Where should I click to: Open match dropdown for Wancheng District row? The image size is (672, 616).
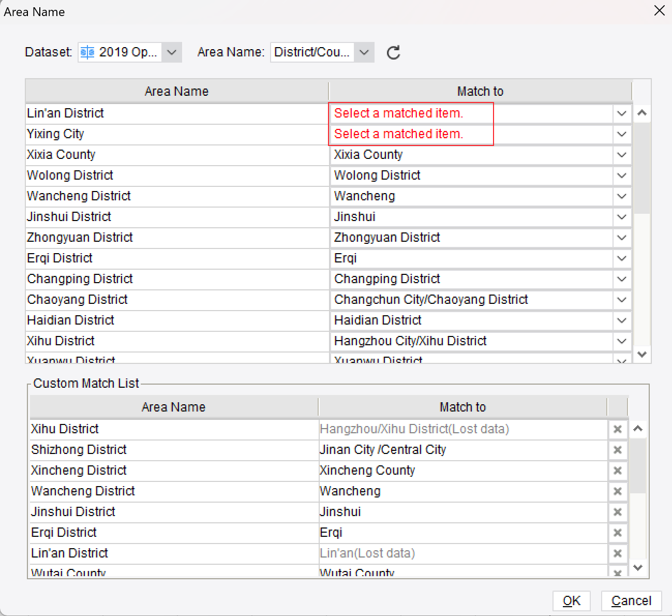(x=621, y=196)
